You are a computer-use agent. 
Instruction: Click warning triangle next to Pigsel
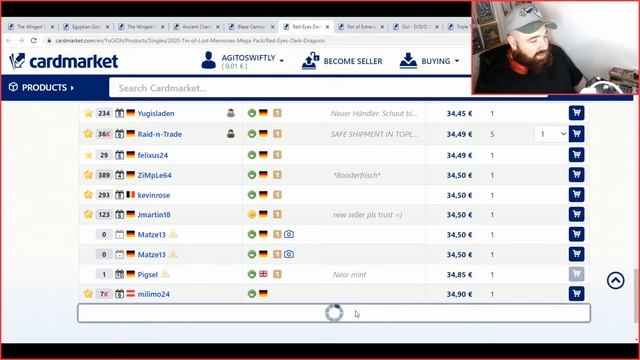(165, 274)
